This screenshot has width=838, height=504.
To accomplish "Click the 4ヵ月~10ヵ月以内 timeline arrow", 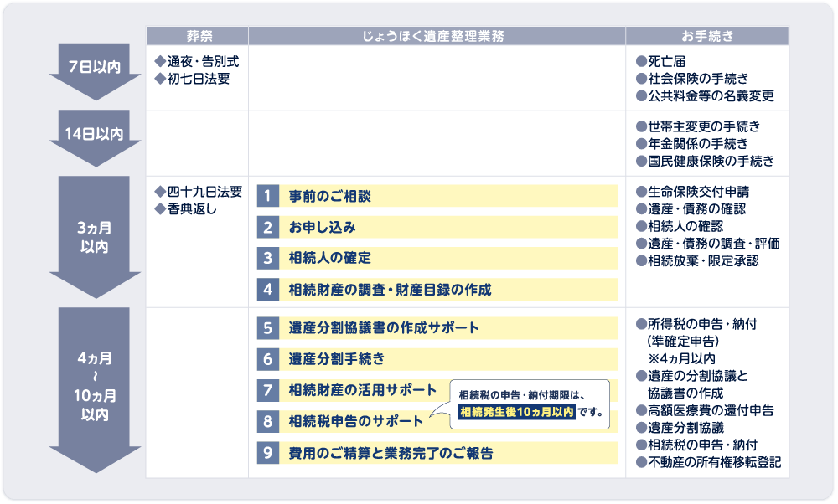I will pyautogui.click(x=94, y=387).
